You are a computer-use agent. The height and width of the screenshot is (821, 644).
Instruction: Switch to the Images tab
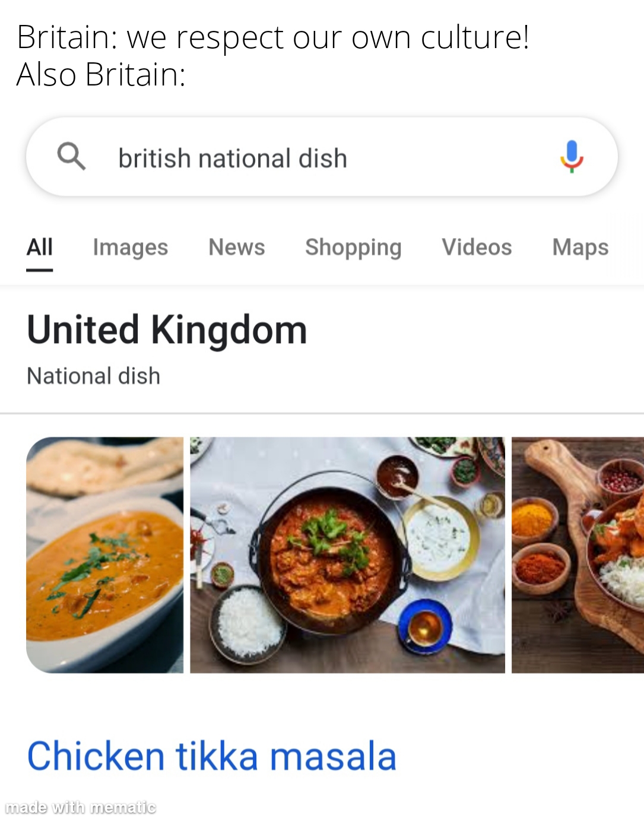pyautogui.click(x=131, y=248)
